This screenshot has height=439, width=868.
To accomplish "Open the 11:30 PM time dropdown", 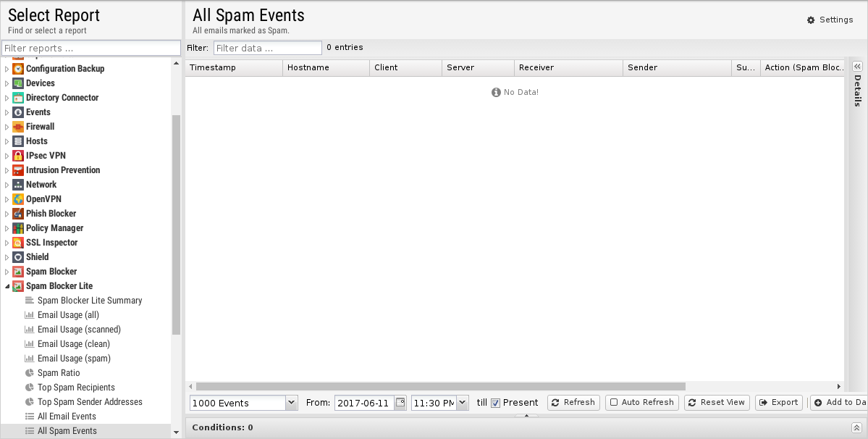I will tap(462, 403).
